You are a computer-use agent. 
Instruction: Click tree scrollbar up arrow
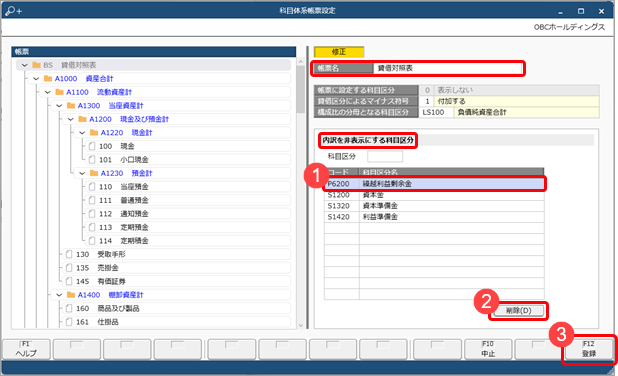coord(301,61)
